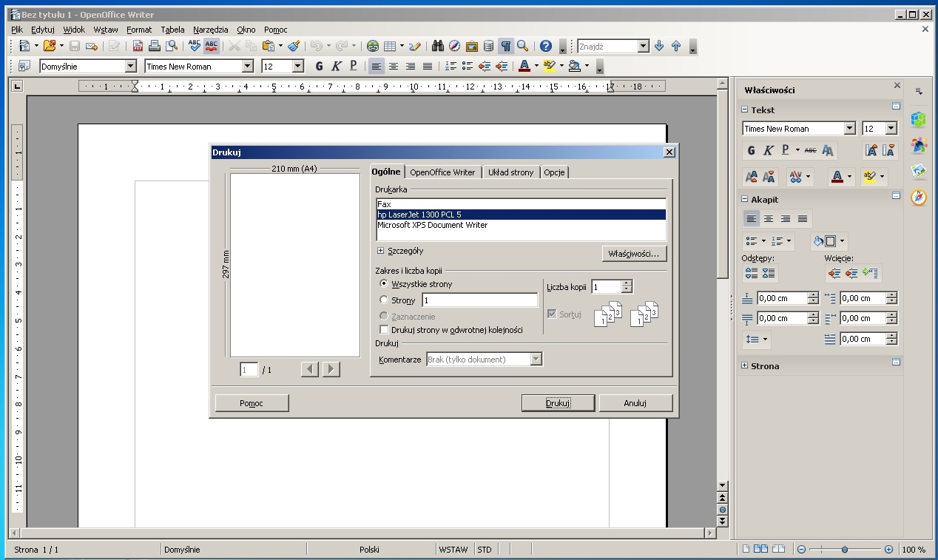Image resolution: width=938 pixels, height=560 pixels.
Task: Click the Właściwości... printer button
Action: pyautogui.click(x=634, y=254)
